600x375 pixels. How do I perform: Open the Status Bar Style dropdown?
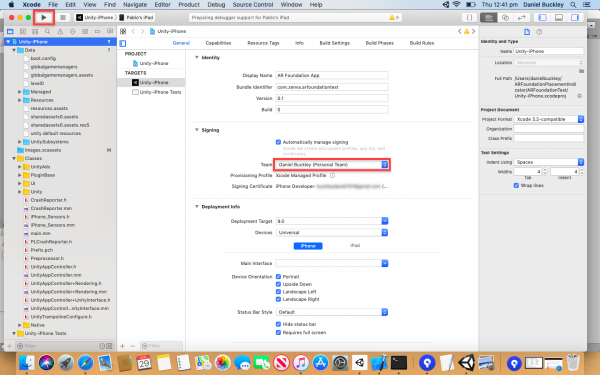click(x=332, y=312)
